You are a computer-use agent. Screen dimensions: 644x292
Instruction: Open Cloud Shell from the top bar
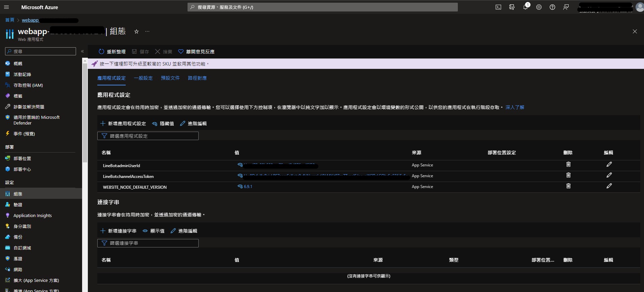498,7
